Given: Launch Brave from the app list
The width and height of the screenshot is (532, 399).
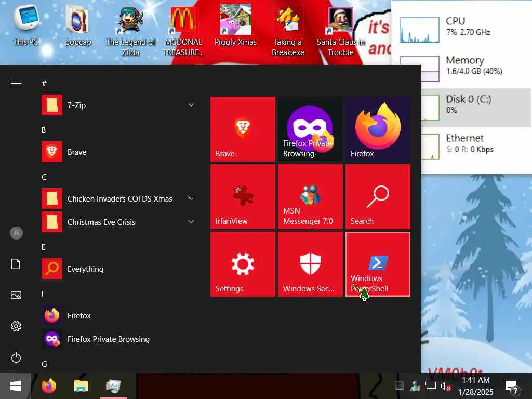Looking at the screenshot, I should [119, 152].
